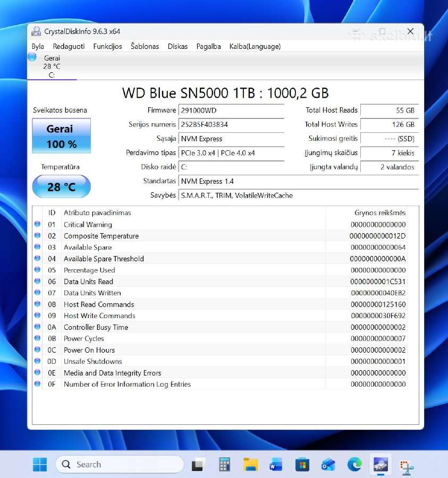Click the Savybės field S.M.A.R.T., TRIM
The height and width of the screenshot is (478, 448).
(x=299, y=195)
